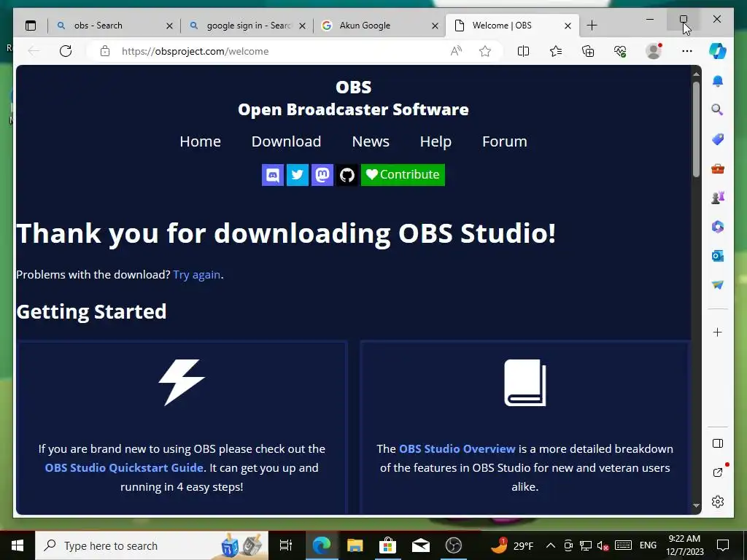Refresh the page
Screen dimensions: 747x560
tap(66, 51)
